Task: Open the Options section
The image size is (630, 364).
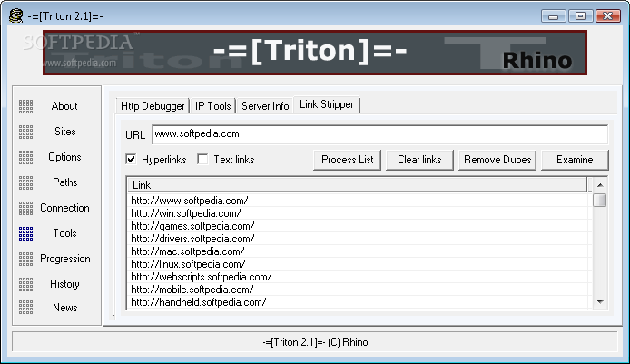Action: tap(64, 157)
